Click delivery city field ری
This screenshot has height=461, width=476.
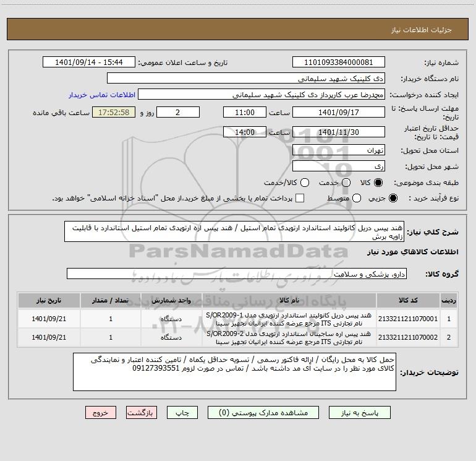339,166
